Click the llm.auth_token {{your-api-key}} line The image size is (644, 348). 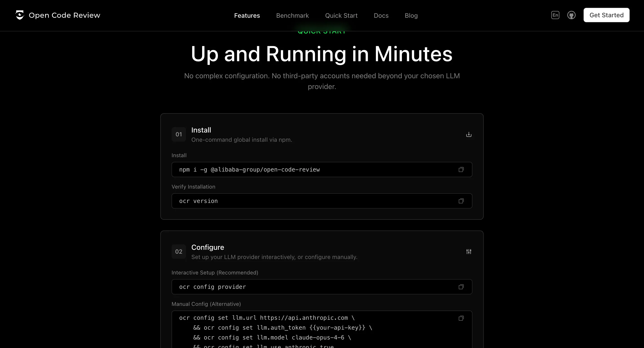click(x=282, y=328)
